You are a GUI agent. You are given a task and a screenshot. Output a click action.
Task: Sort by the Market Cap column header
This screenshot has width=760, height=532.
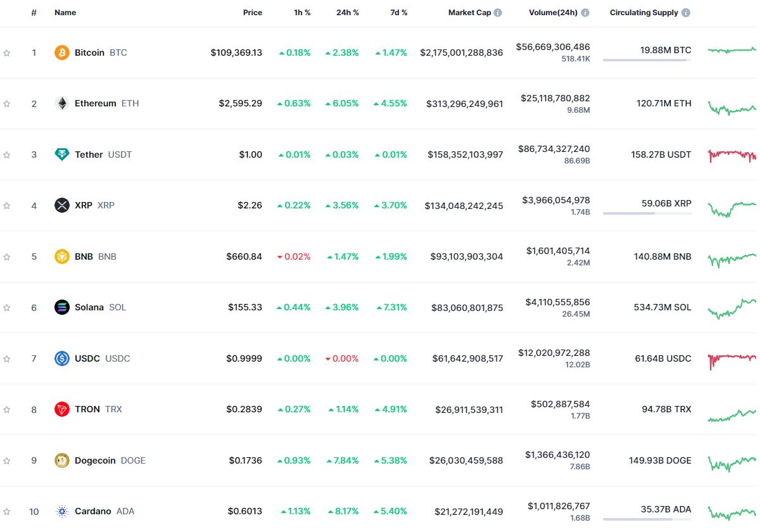[x=469, y=13]
